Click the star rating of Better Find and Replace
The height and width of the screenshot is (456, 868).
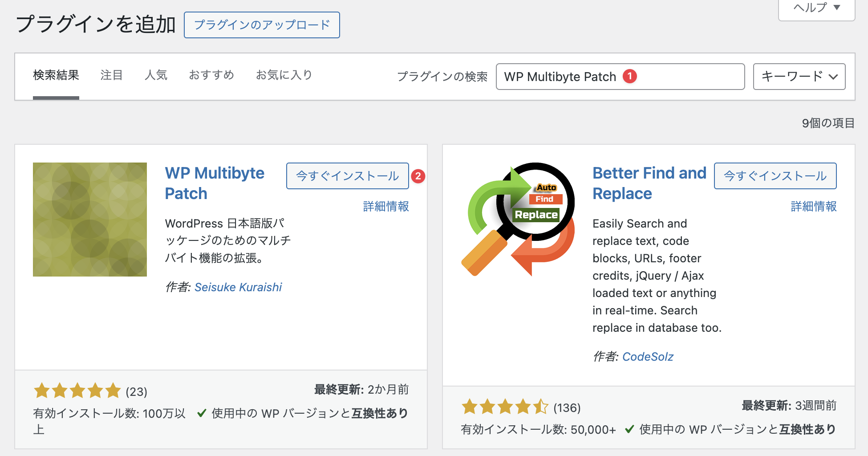(x=505, y=407)
